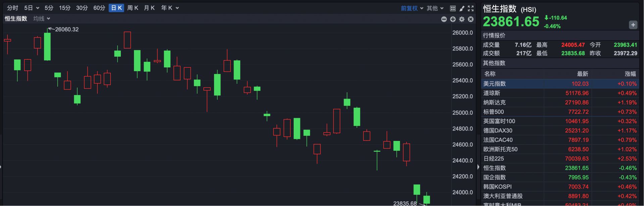Screen dimensions: 644x206
Task: Switch to the 分时 tab
Action: pos(12,8)
